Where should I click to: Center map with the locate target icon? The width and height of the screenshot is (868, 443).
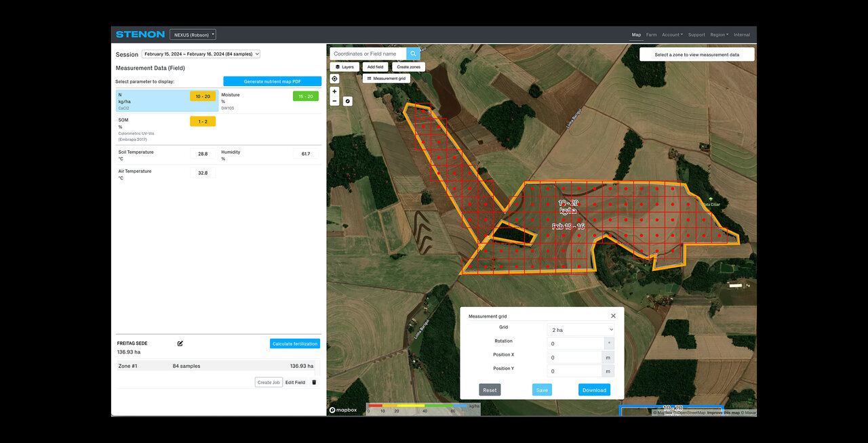[334, 79]
